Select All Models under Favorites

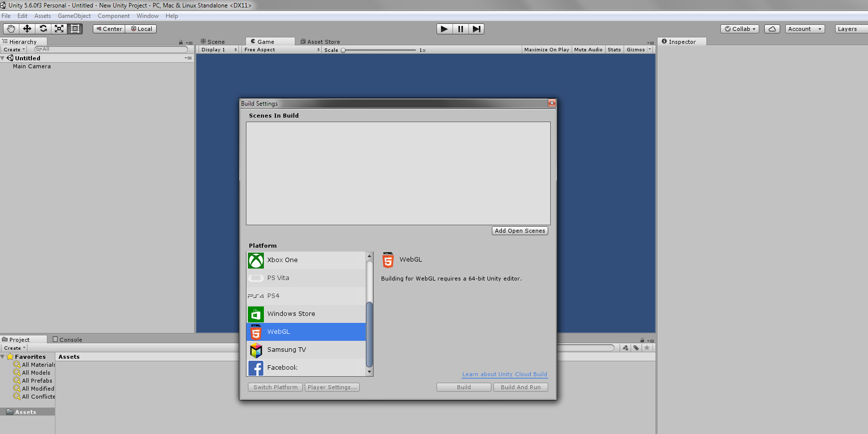pos(36,373)
